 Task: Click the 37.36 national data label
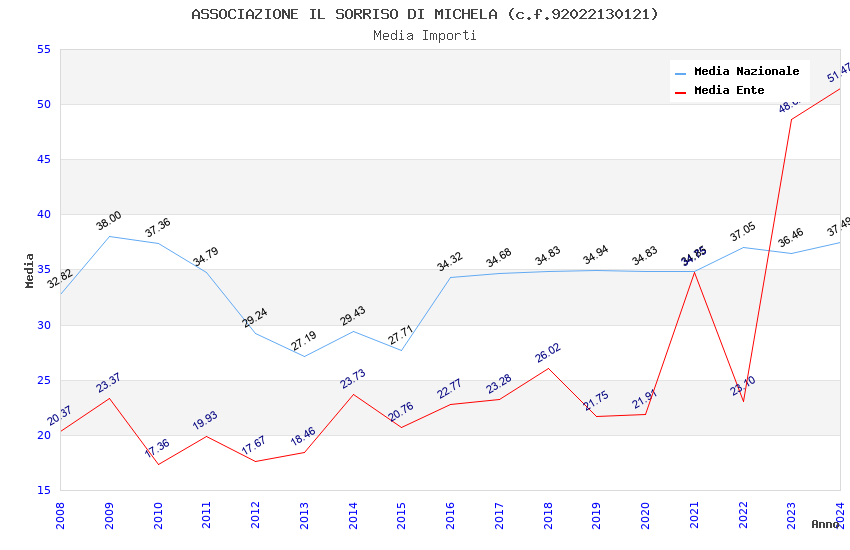[x=158, y=228]
